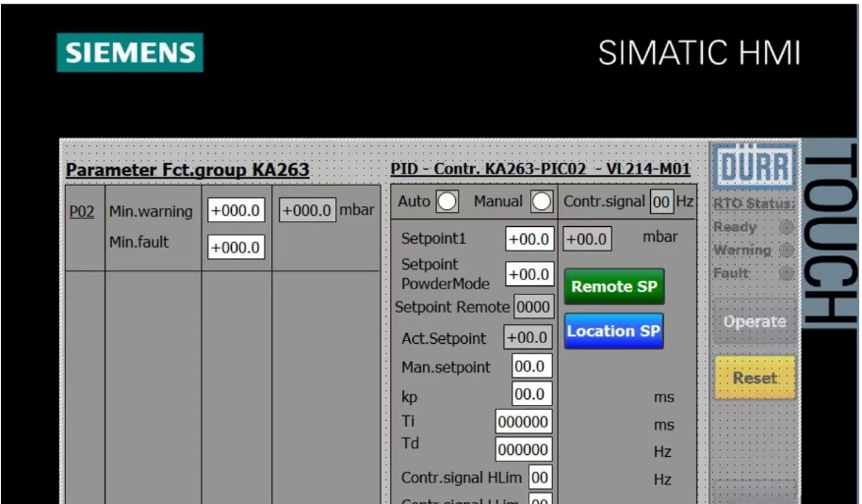Click the Setpoint1 input field

pyautogui.click(x=529, y=239)
